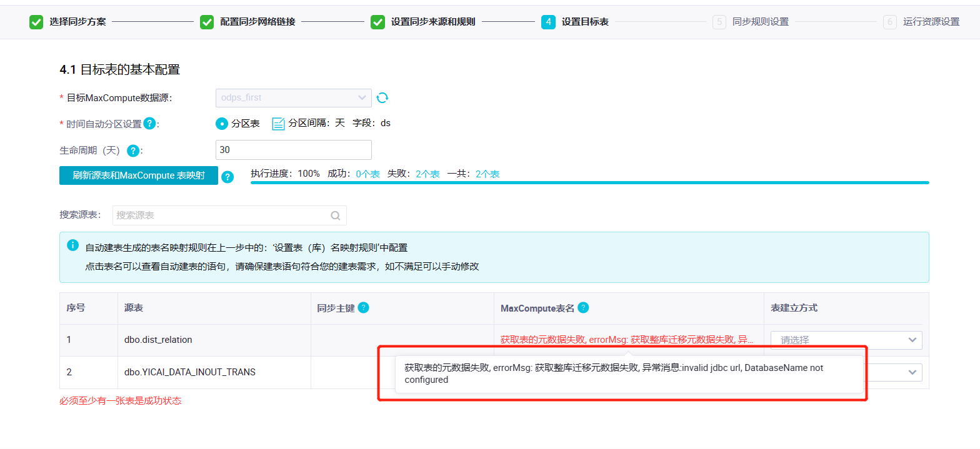
Task: Select the 分区表 radio option
Action: click(x=222, y=124)
